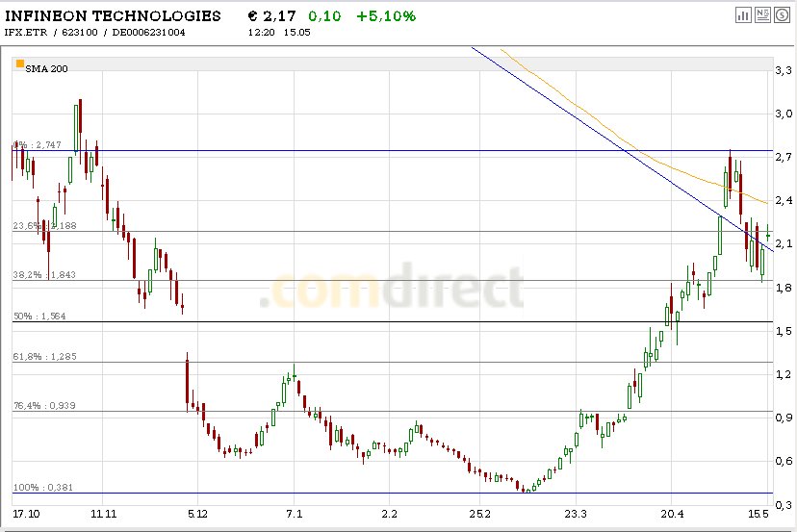Click the Fibonacci label 38,2% : 1,843
This screenshot has height=532, width=797.
click(44, 274)
